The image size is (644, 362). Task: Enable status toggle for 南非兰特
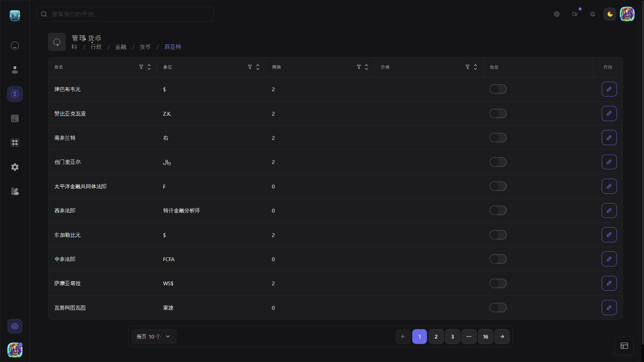tap(498, 138)
